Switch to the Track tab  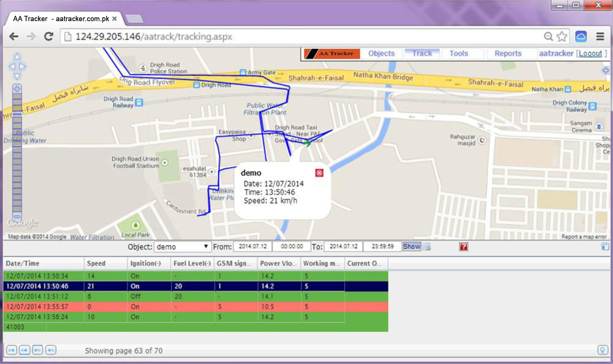pos(422,53)
